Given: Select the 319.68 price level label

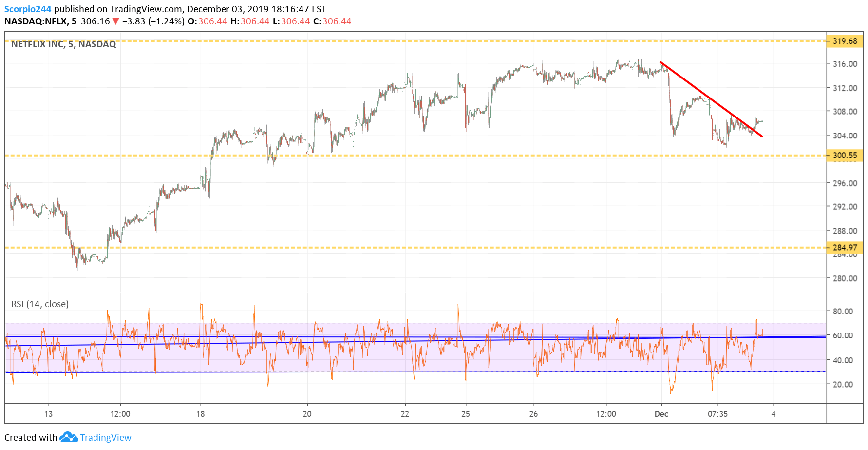Looking at the screenshot, I should [x=845, y=41].
